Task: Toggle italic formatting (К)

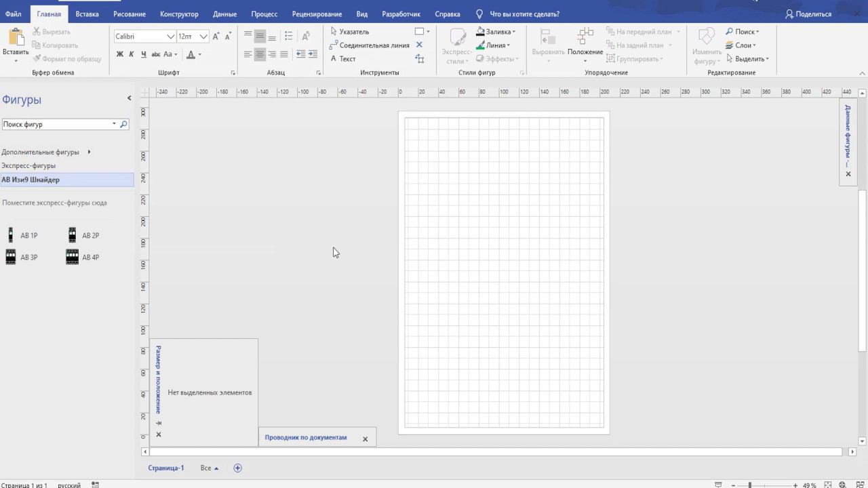Action: point(132,54)
